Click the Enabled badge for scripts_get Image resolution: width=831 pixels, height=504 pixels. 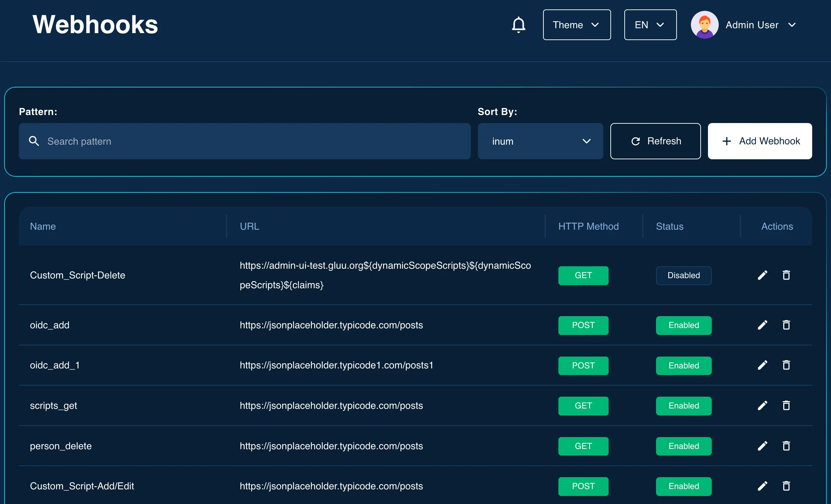(x=684, y=406)
